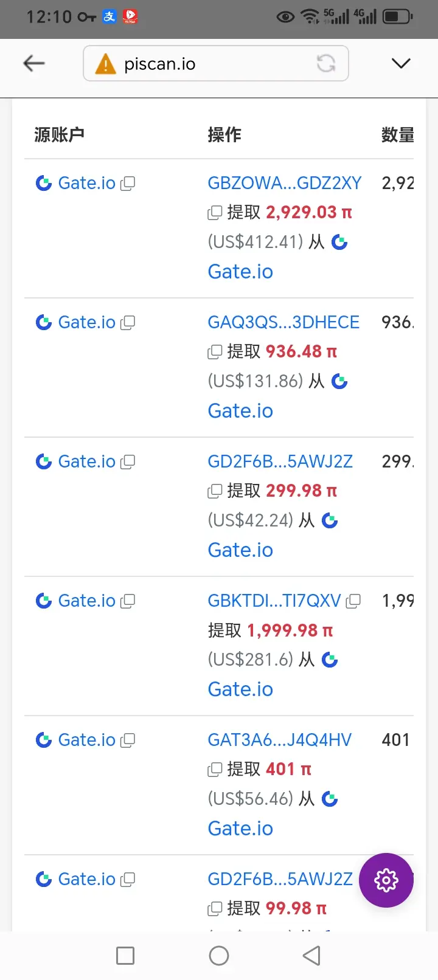Screen dimensions: 438x980
Task: Open account GAT3A6...J4Q4HV
Action: point(280,740)
